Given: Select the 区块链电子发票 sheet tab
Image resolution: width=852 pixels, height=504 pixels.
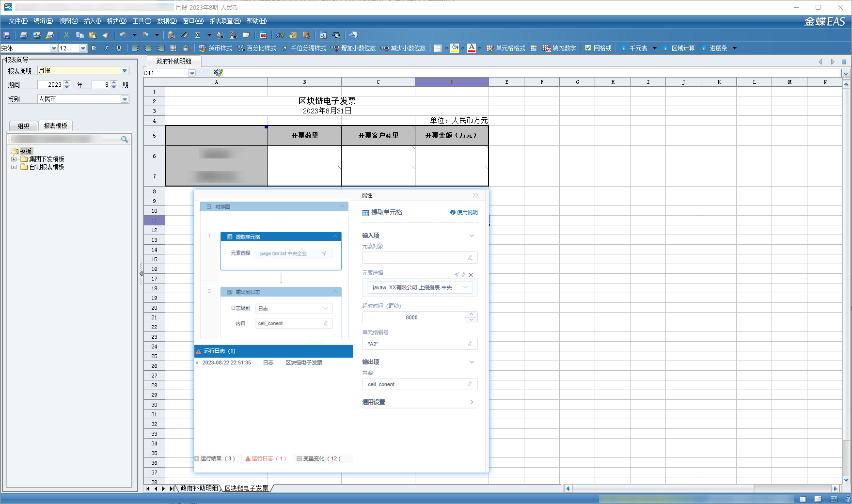Looking at the screenshot, I should (247, 488).
